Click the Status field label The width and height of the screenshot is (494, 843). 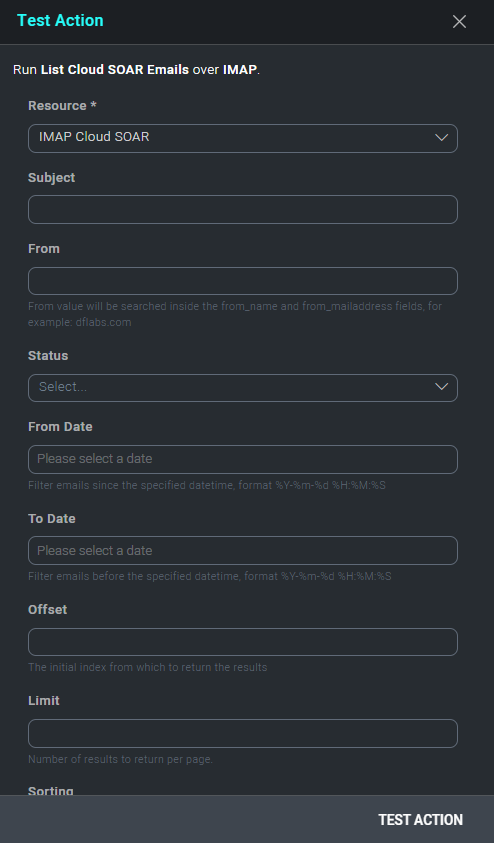click(48, 355)
